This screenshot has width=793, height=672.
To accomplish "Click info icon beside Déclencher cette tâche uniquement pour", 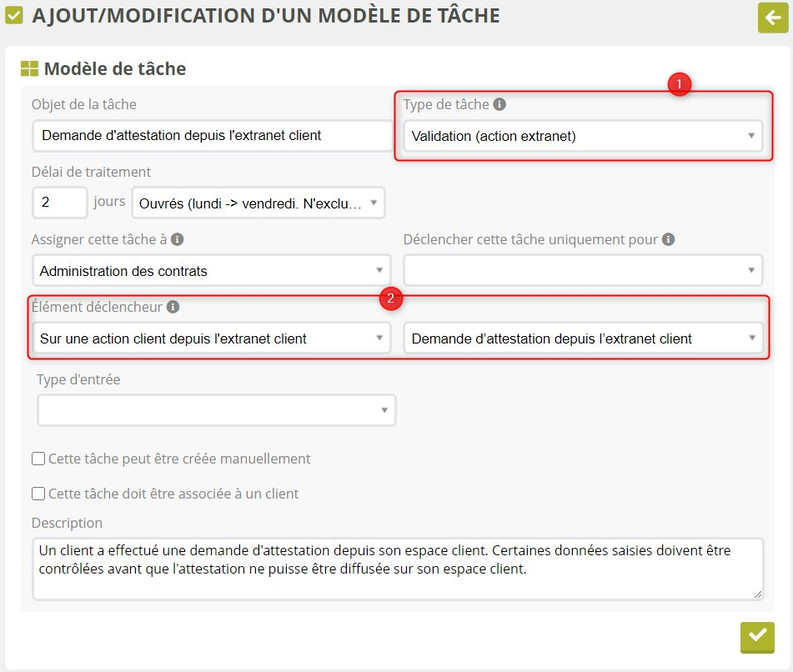I will 668,239.
